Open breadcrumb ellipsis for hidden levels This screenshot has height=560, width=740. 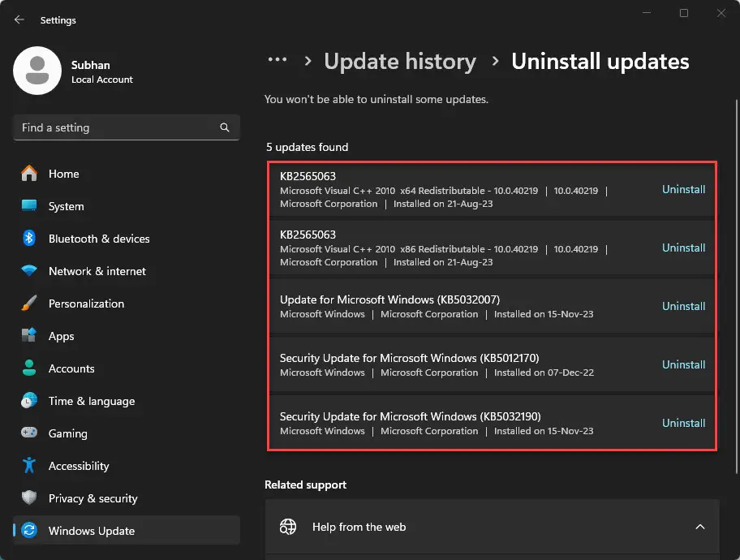(277, 59)
